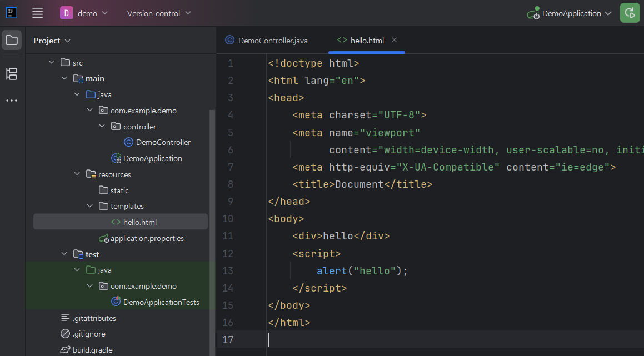Open the Project view selector dropdown

point(52,41)
